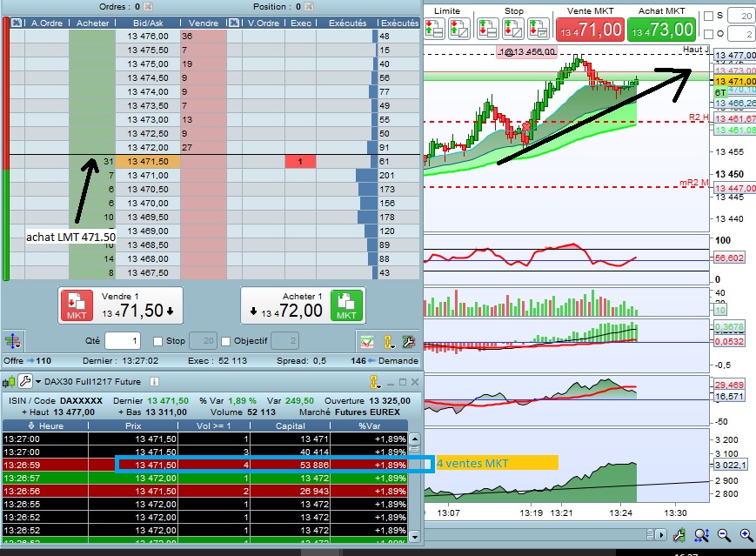756x556 pixels.
Task: Cancel sell orders X near V.Ordre
Action: pyautogui.click(x=233, y=23)
